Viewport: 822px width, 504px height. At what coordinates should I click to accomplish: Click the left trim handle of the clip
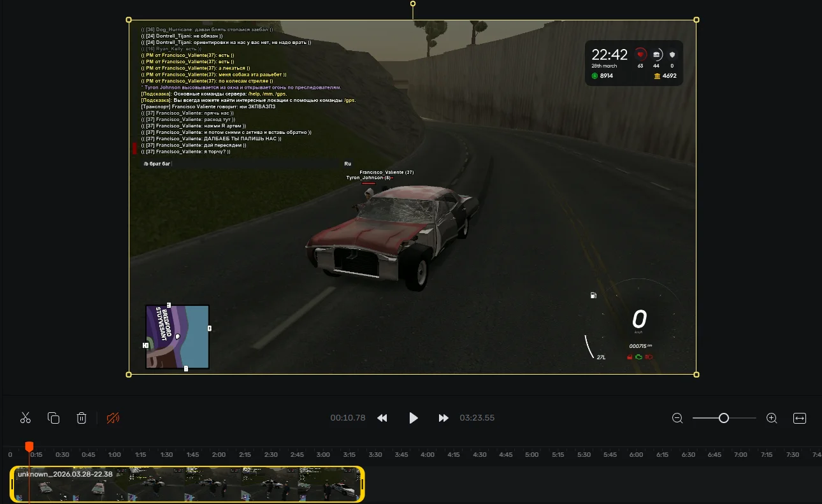tap(13, 484)
